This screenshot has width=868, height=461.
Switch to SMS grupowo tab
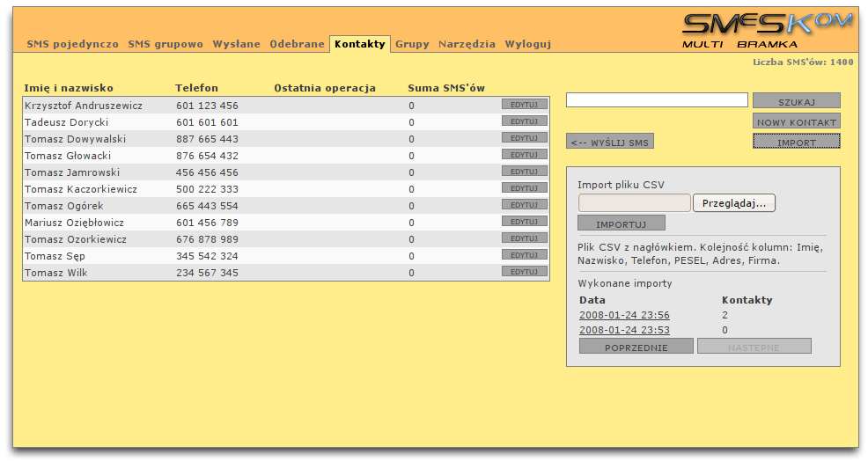pyautogui.click(x=166, y=44)
